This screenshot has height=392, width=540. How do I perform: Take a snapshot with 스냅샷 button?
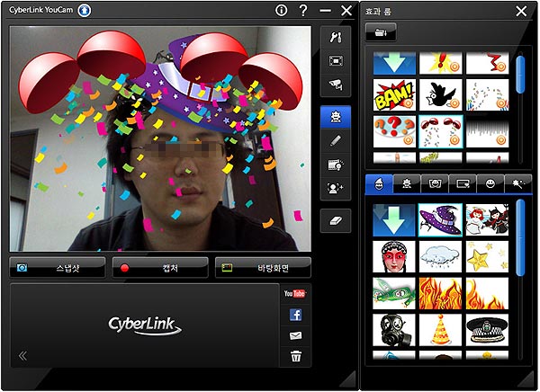pyautogui.click(x=58, y=267)
